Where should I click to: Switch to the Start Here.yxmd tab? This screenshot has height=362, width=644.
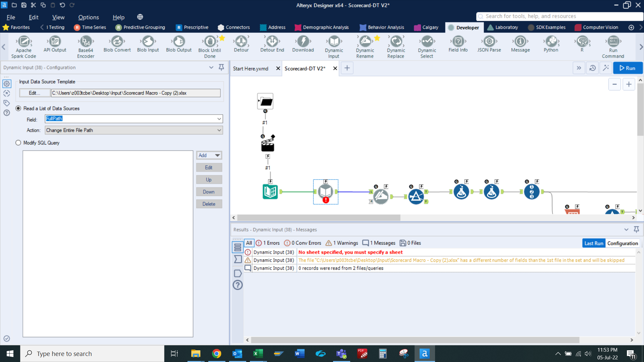(251, 68)
